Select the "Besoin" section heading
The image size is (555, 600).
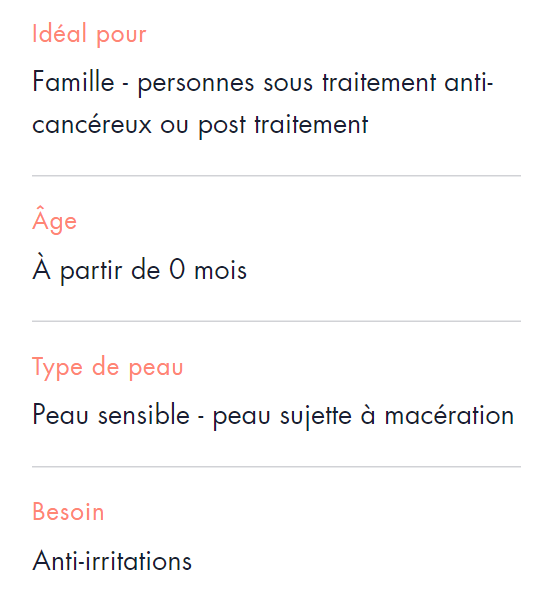tap(68, 512)
